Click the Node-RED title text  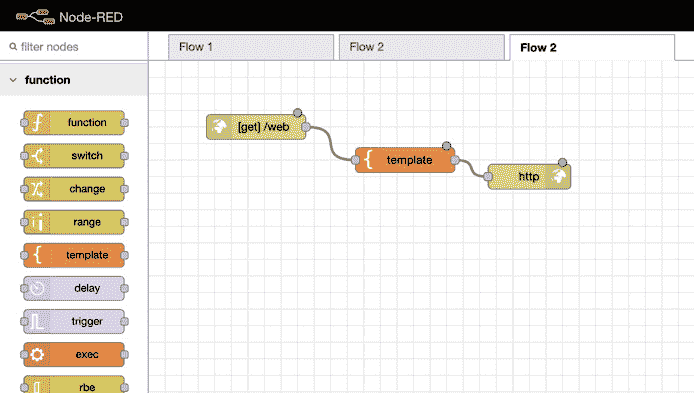91,17
